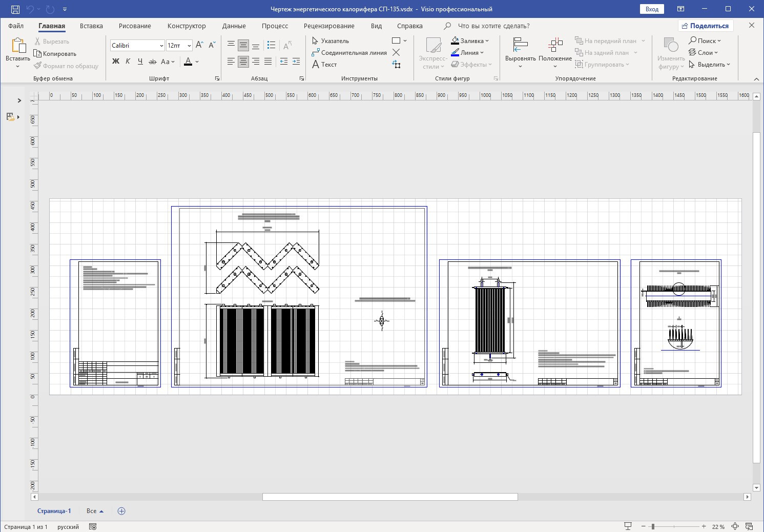
Task: Toggle italic formatting (К)
Action: click(x=128, y=62)
